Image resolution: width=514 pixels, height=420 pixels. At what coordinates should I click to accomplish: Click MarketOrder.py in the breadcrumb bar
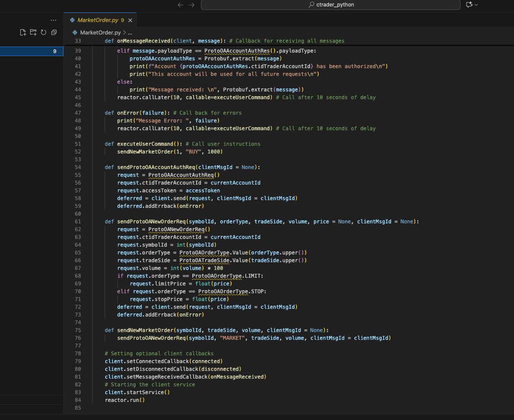[100, 33]
